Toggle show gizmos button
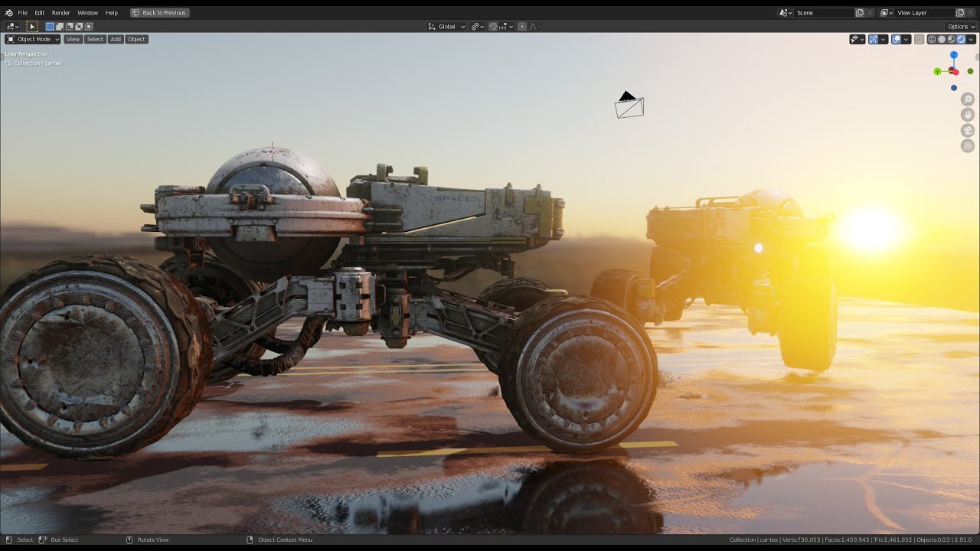 coord(873,39)
